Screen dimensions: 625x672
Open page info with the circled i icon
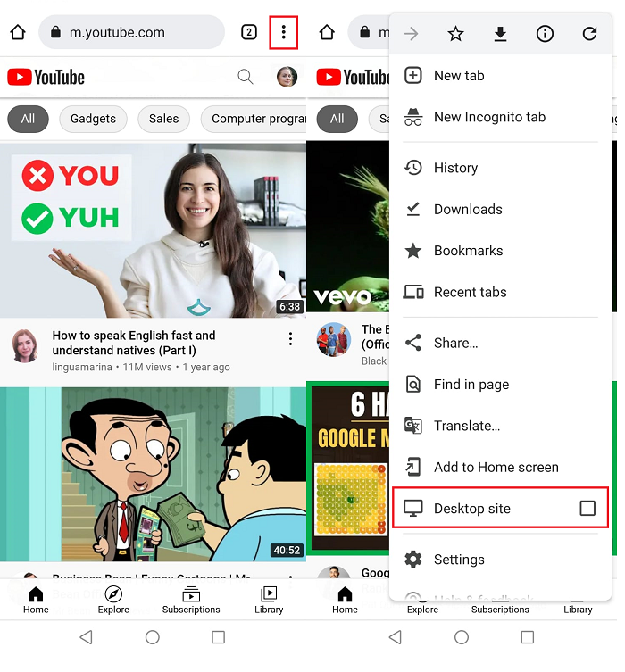point(545,33)
